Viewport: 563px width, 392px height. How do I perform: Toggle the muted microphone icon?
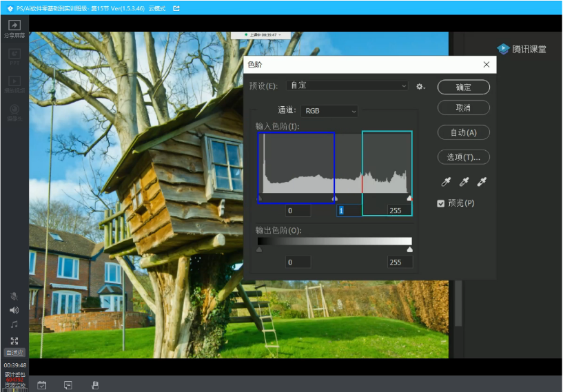14,296
